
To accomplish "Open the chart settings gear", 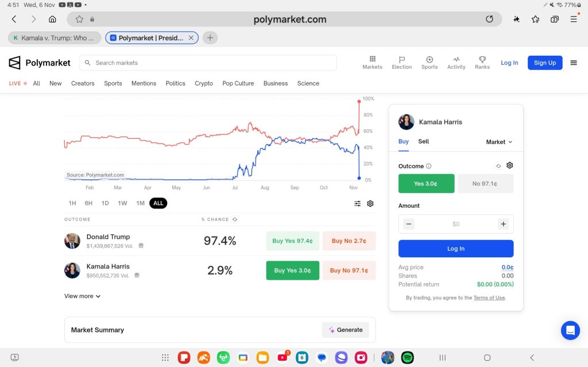I will [x=370, y=203].
